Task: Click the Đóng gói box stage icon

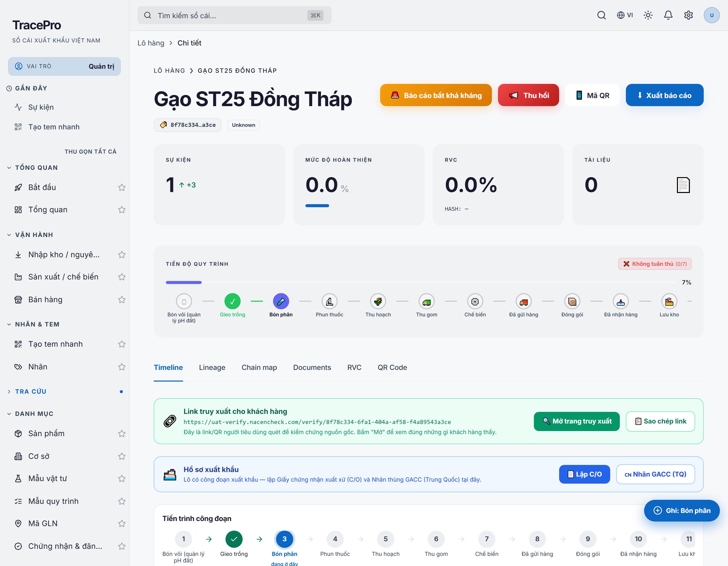Action: tap(572, 301)
